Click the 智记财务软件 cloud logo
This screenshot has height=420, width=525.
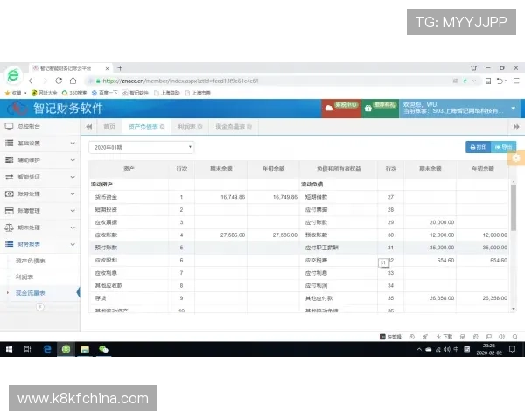pos(17,108)
